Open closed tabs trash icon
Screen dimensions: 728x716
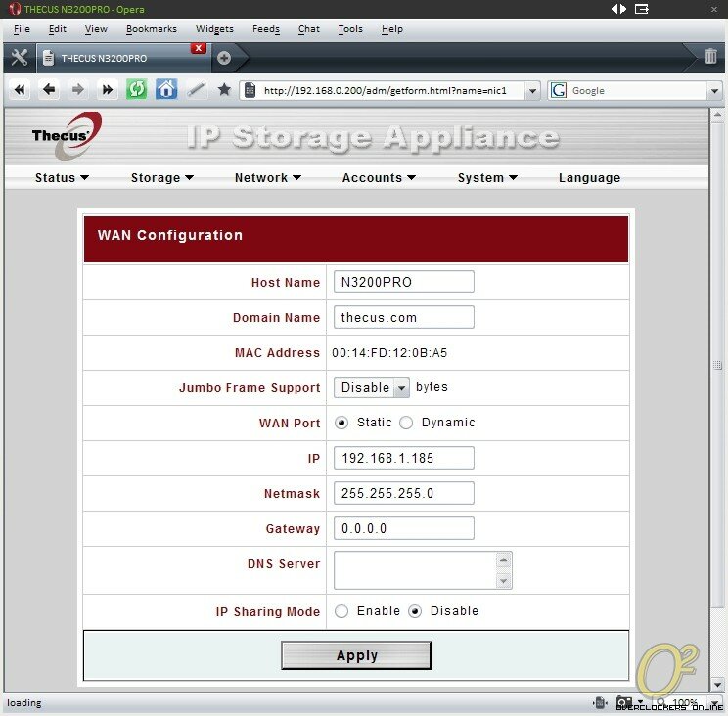[x=710, y=56]
